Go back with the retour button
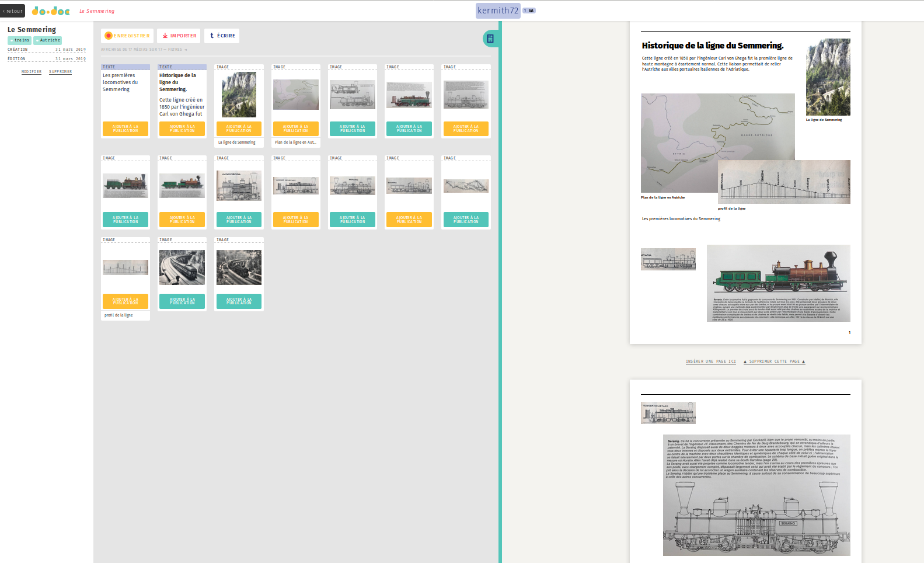The image size is (924, 563). coord(12,11)
